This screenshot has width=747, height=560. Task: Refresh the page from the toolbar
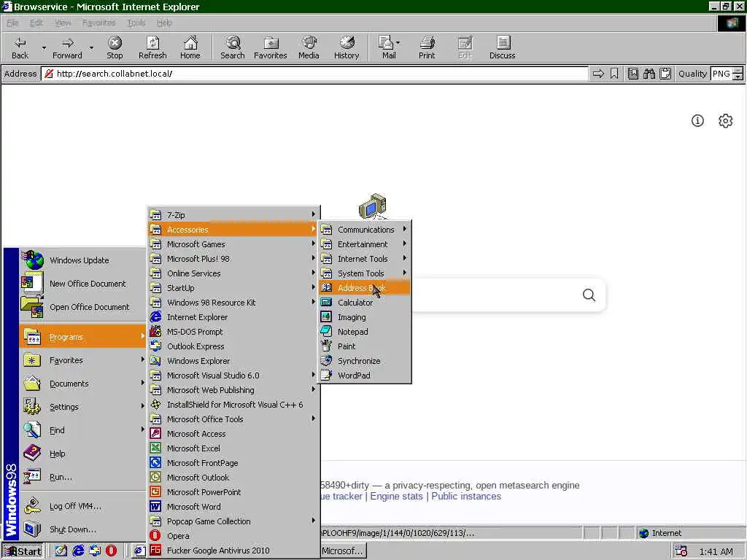[x=152, y=47]
